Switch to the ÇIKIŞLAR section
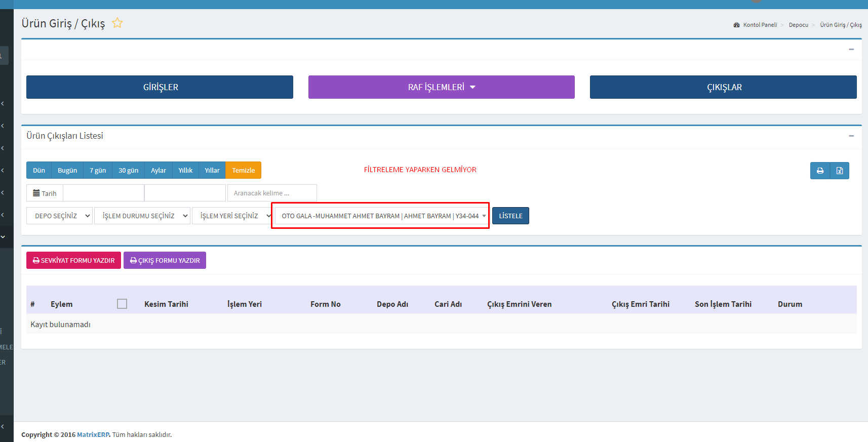This screenshot has width=868, height=442. pos(723,87)
